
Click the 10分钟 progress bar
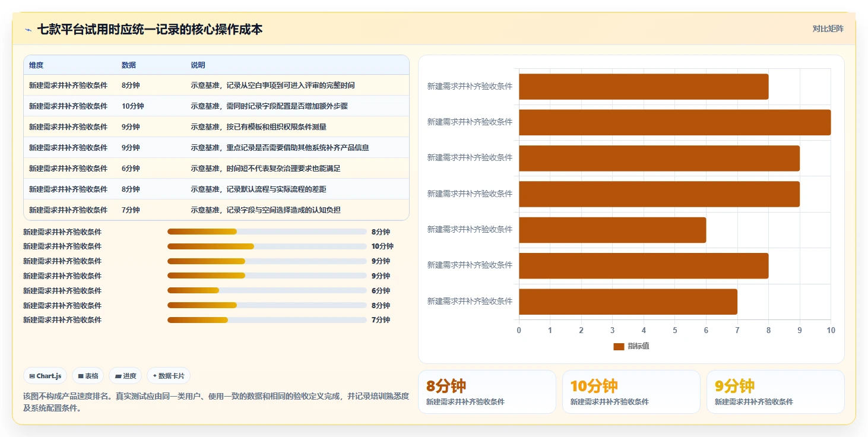point(267,246)
